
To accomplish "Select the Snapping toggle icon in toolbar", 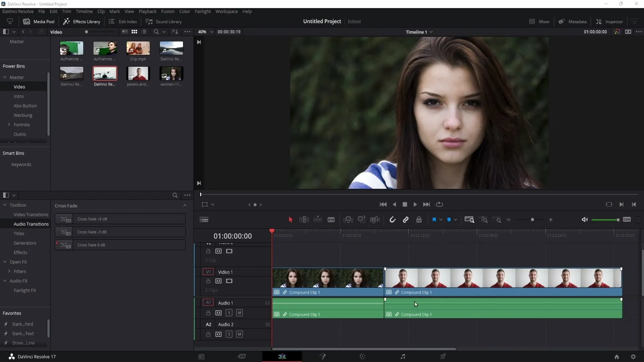I will [392, 220].
